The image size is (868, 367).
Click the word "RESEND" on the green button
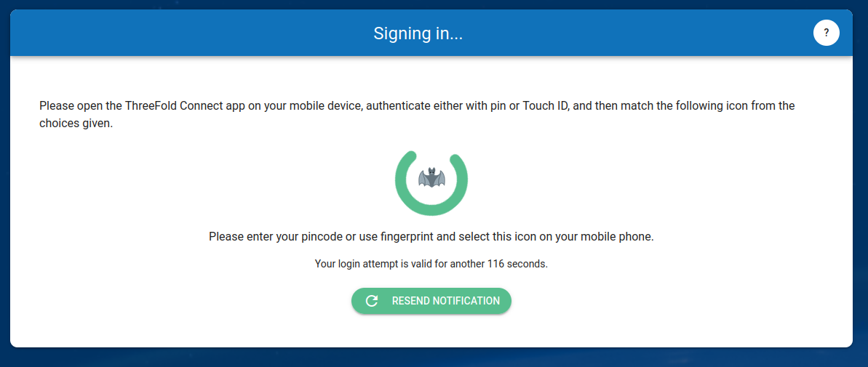(x=411, y=301)
